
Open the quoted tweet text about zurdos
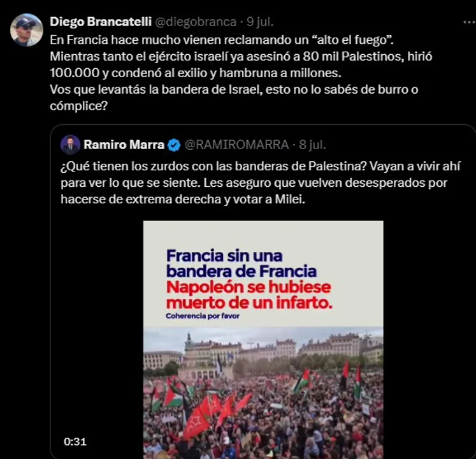[261, 183]
